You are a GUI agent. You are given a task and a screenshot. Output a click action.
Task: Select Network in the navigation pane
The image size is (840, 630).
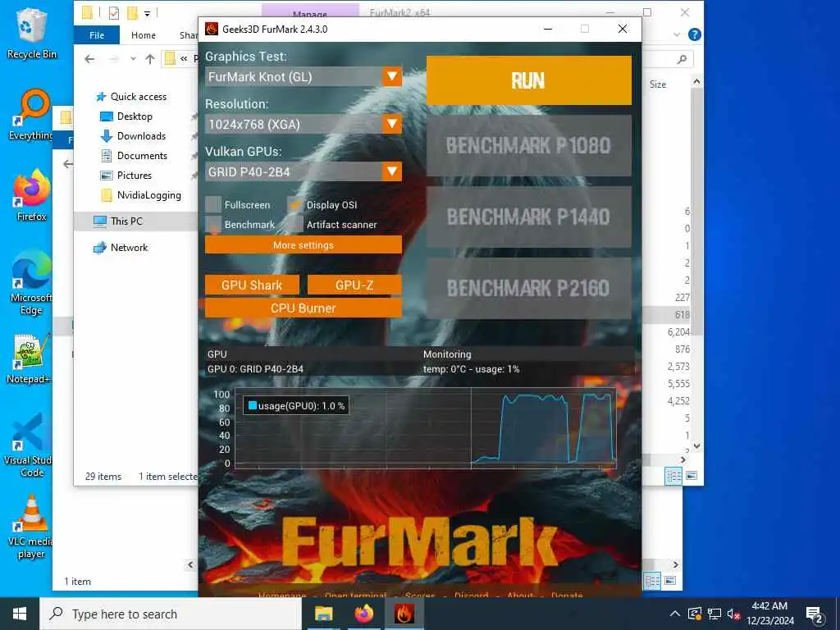point(129,248)
